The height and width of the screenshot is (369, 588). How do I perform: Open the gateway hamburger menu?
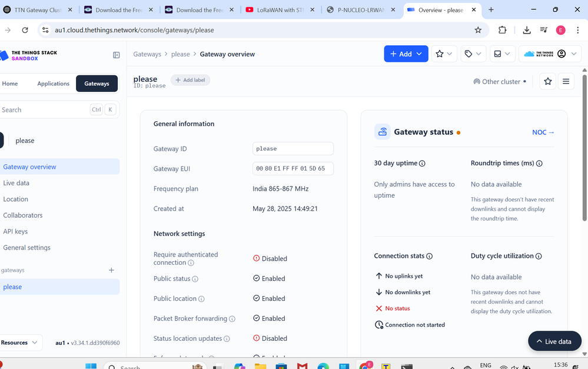(x=566, y=81)
